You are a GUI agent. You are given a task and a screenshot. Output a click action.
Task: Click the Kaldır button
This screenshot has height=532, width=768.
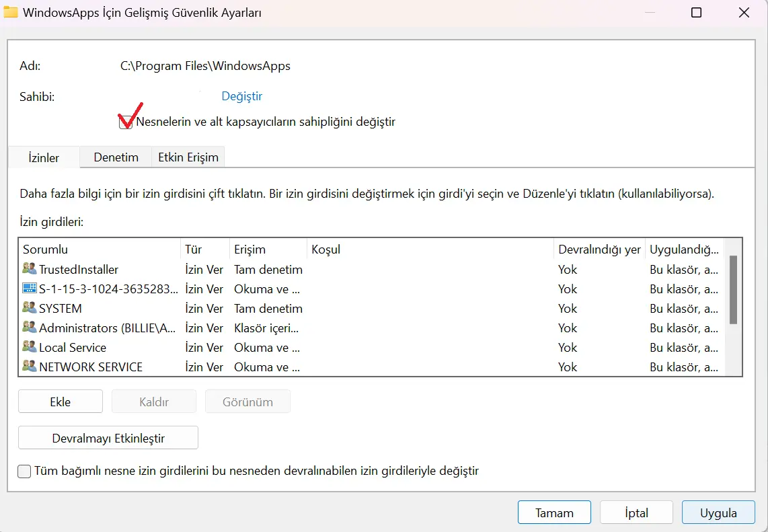[154, 402]
